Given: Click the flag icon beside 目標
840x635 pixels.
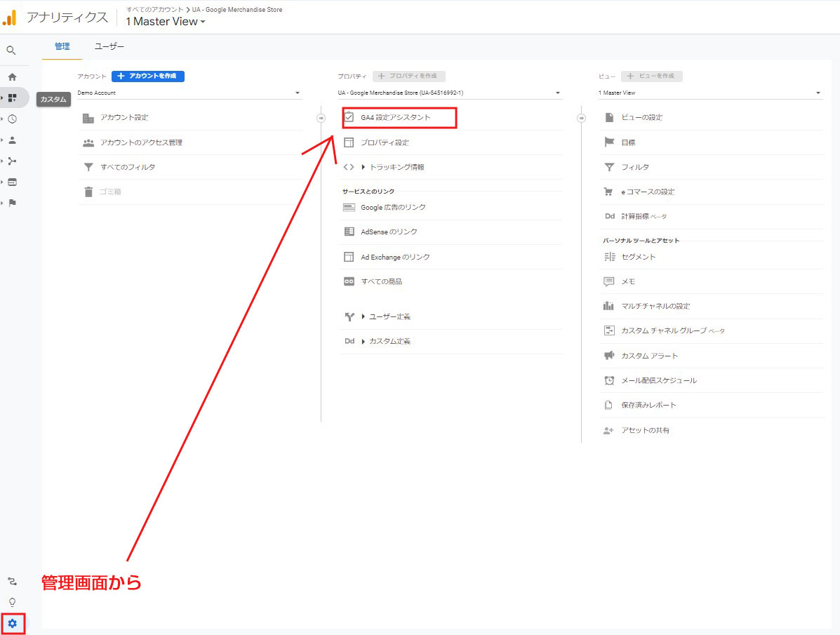Looking at the screenshot, I should coord(609,142).
